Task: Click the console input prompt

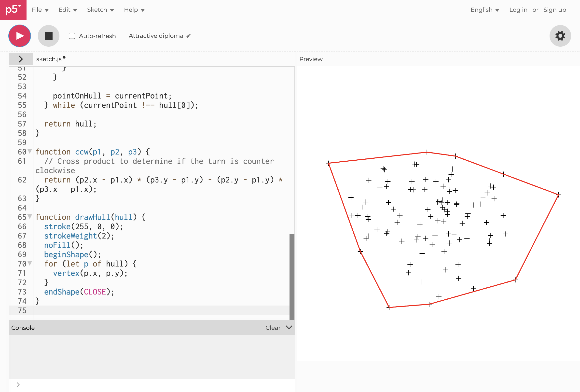Action: coord(152,385)
